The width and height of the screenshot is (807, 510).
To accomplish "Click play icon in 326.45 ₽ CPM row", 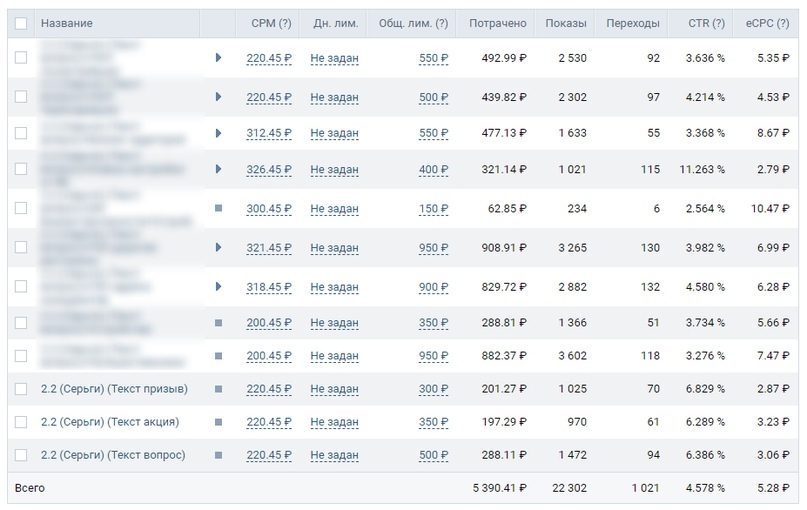I will (x=218, y=169).
